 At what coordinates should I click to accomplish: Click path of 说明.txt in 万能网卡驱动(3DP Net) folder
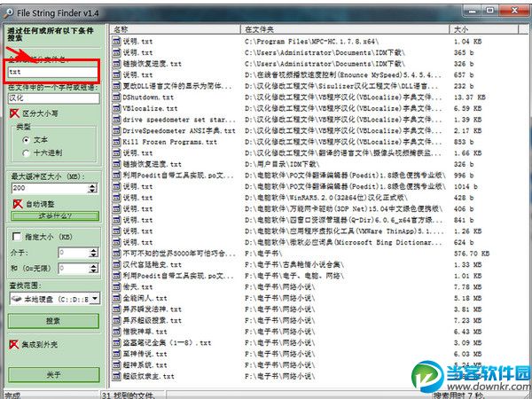pos(343,208)
